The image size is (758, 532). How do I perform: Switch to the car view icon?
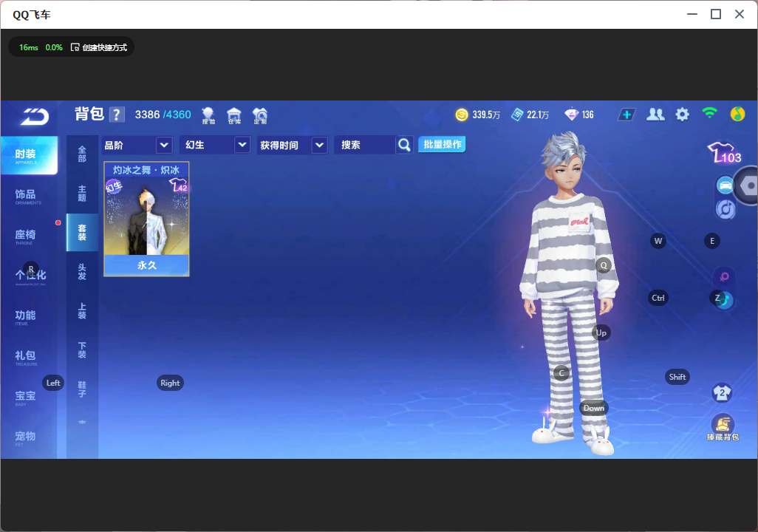point(725,185)
